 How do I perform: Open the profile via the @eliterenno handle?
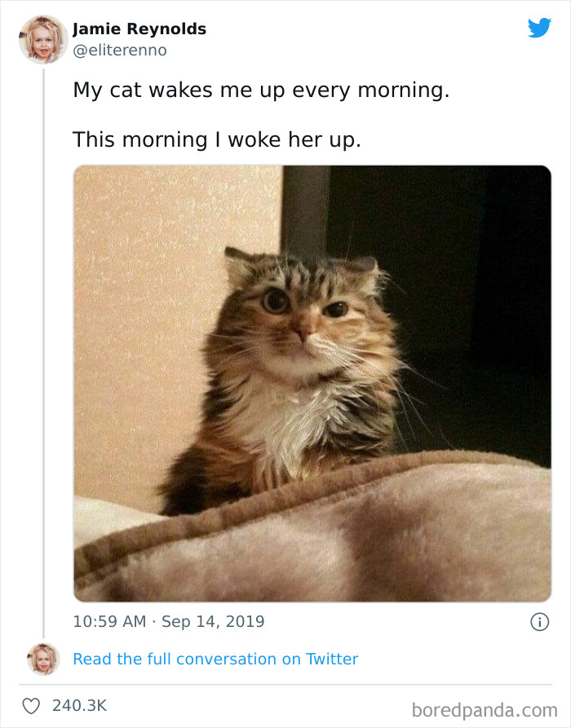coord(120,49)
